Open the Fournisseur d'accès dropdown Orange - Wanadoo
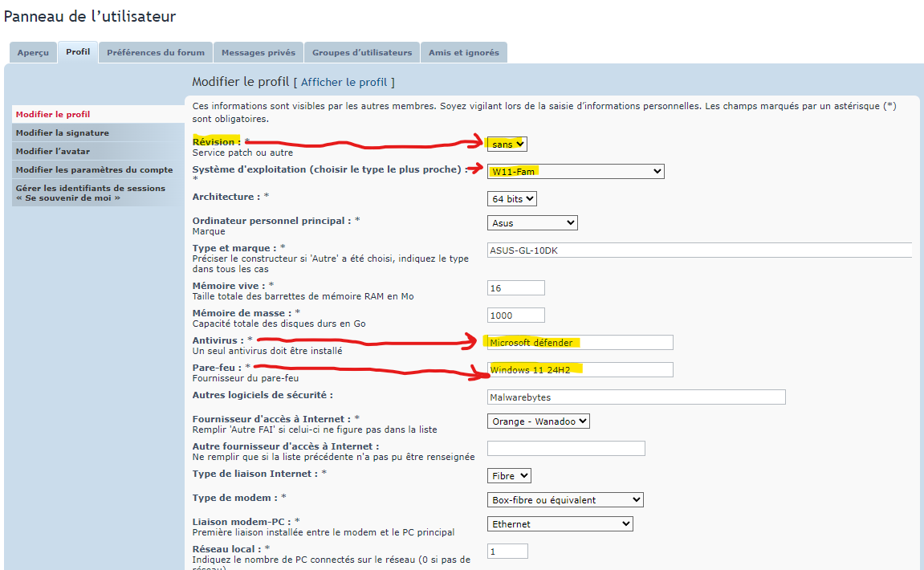 click(538, 421)
